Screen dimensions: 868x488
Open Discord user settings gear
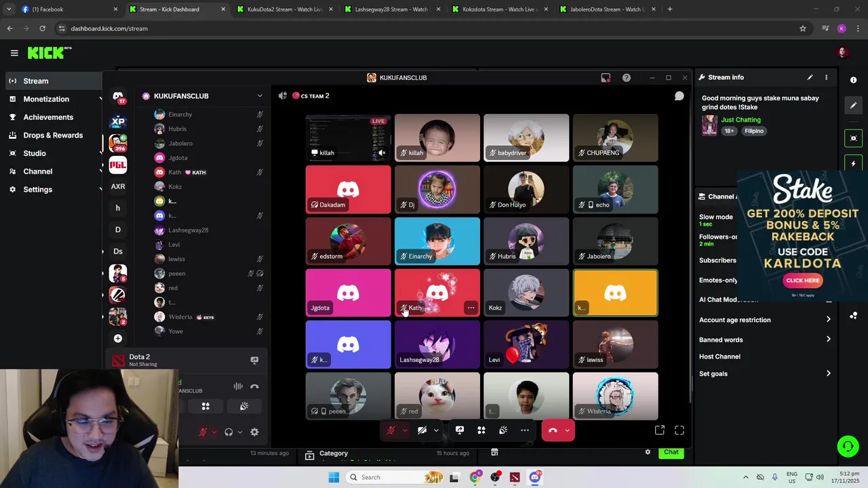point(254,432)
